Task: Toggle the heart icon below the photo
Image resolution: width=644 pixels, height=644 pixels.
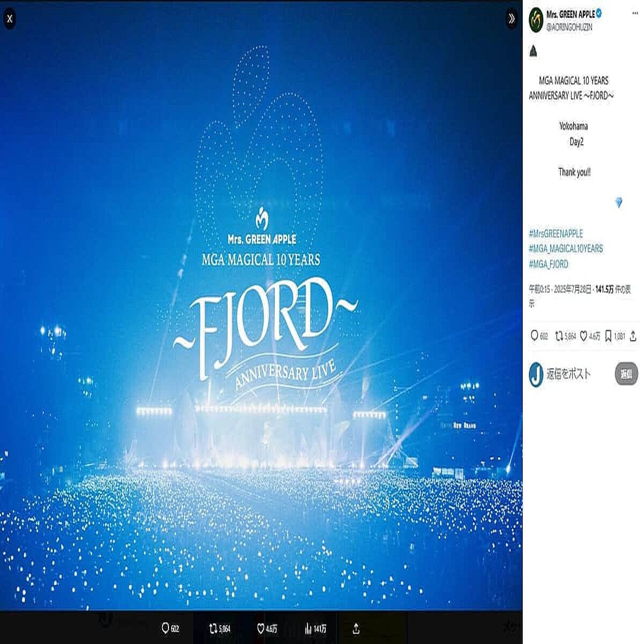Action: (x=261, y=628)
